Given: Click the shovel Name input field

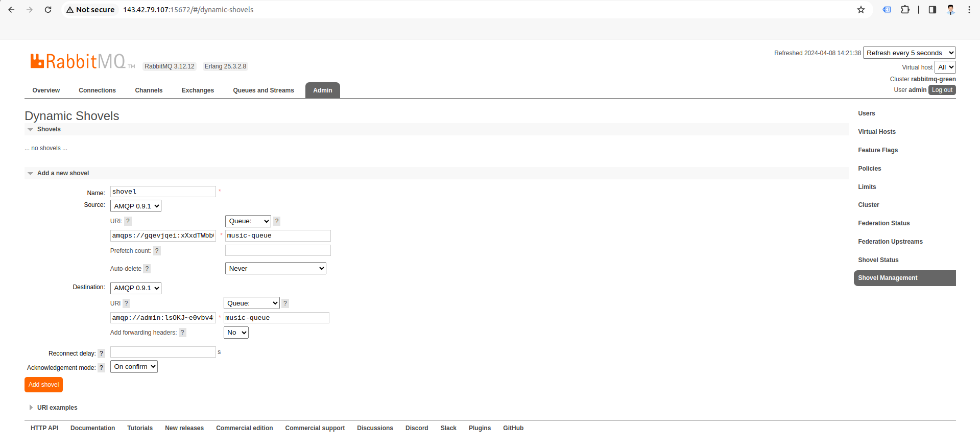Looking at the screenshot, I should coord(163,192).
